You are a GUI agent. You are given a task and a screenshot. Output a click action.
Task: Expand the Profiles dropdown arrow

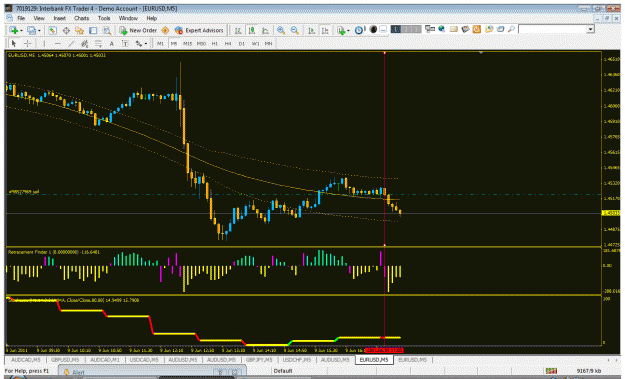pos(39,31)
